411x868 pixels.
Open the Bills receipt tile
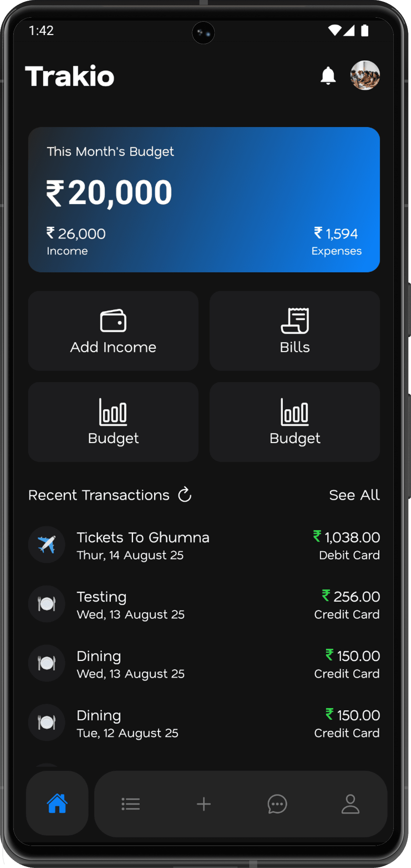[x=295, y=331]
